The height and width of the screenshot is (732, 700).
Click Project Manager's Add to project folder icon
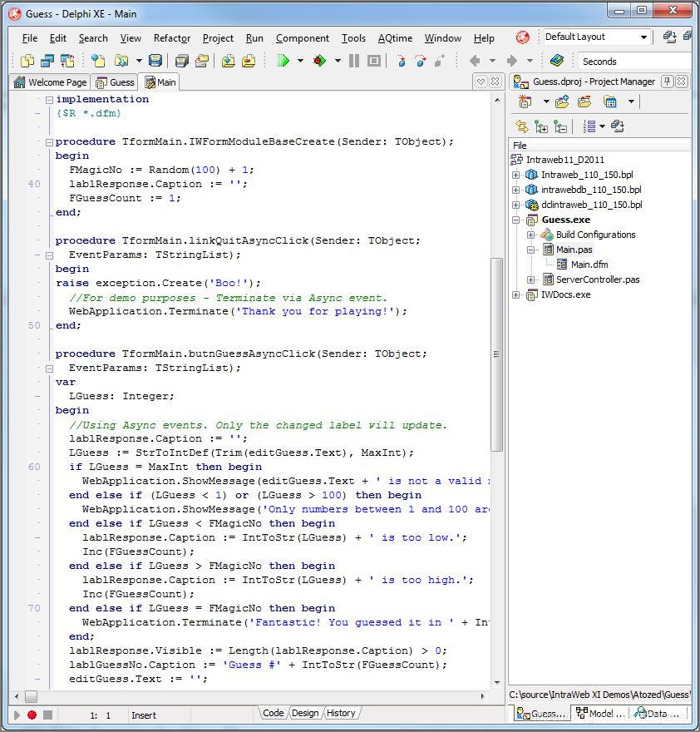coord(562,101)
